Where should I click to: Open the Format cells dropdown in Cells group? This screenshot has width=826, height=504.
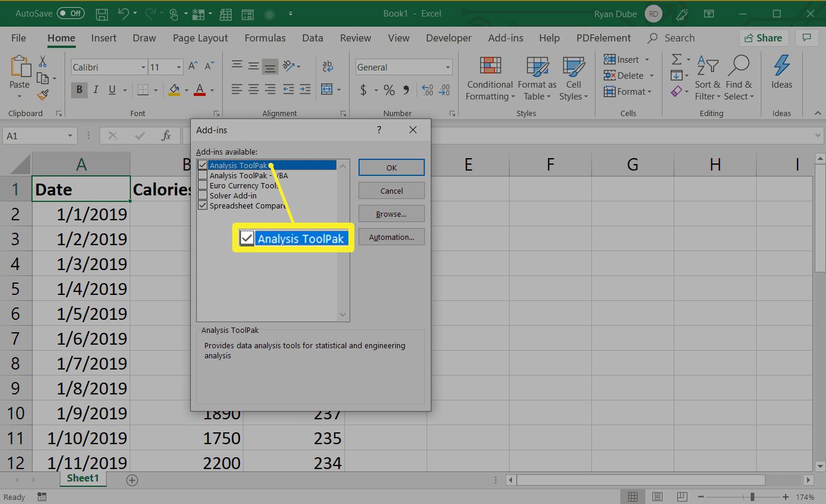628,92
